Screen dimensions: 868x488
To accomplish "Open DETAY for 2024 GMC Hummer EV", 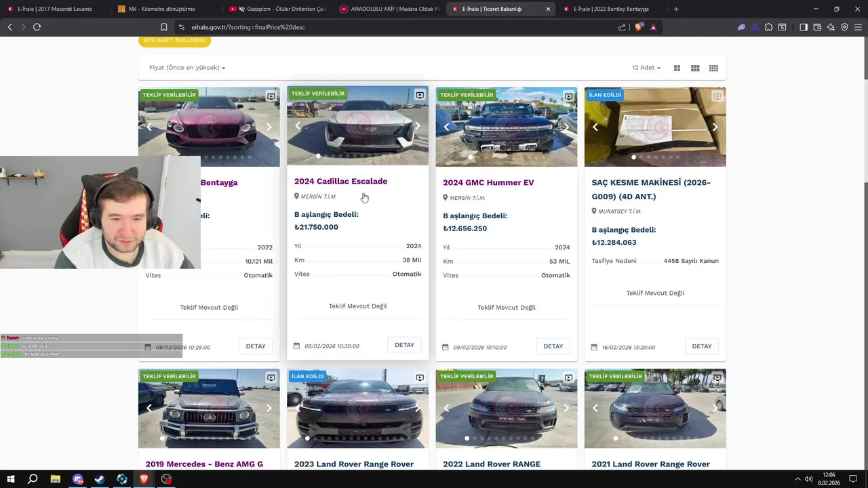I will 553,346.
